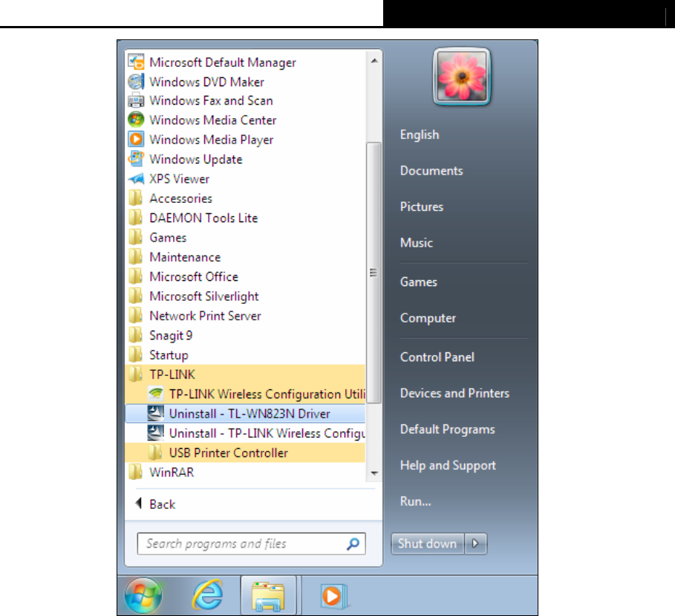Open Control Panel

pos(437,357)
